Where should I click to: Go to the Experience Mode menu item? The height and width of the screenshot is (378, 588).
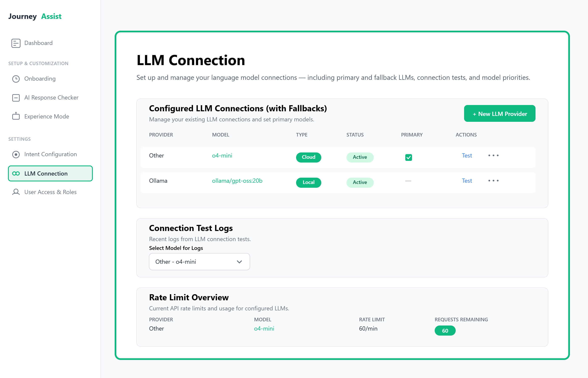point(47,116)
